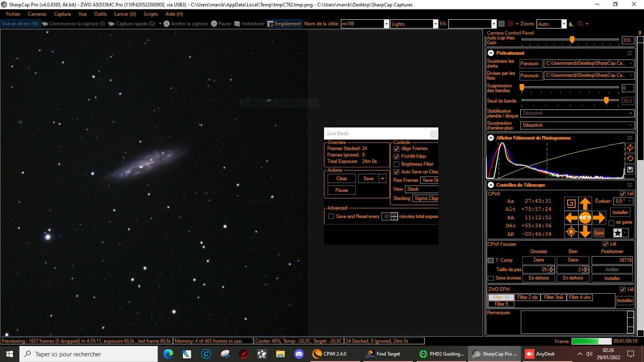Open the Soustraction d'arrière-plan dropdown
Image resolution: width=644 pixels, height=362 pixels.
point(577,125)
